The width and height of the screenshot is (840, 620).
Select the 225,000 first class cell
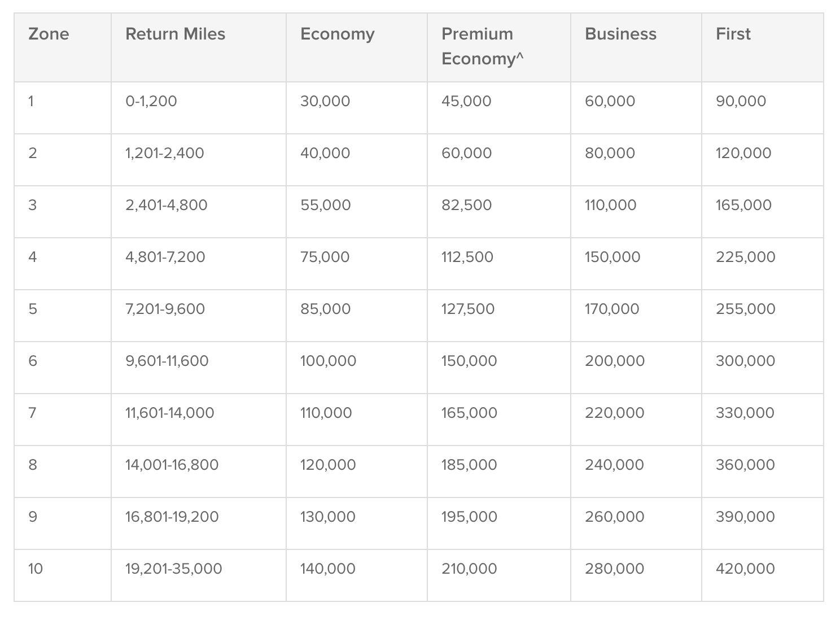[745, 257]
